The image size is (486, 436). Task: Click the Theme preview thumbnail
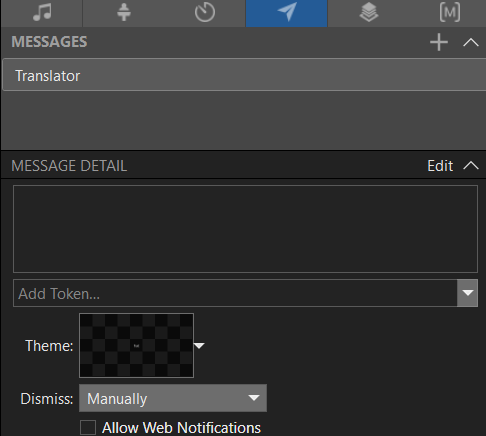[136, 345]
